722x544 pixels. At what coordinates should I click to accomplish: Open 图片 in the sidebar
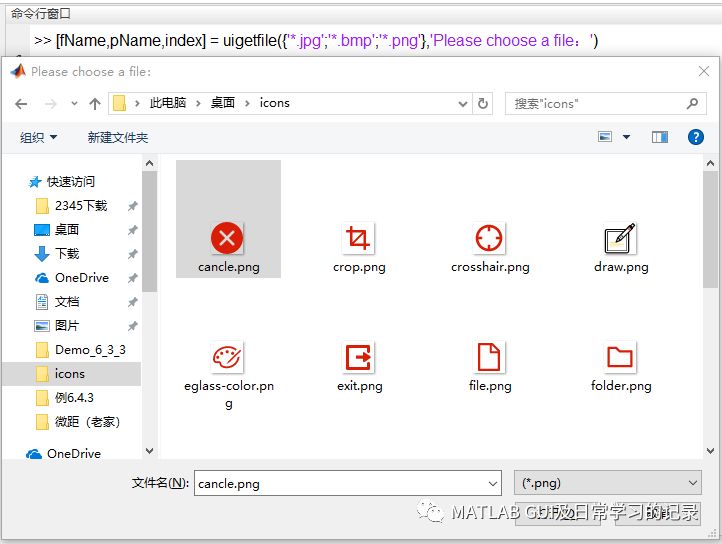67,326
